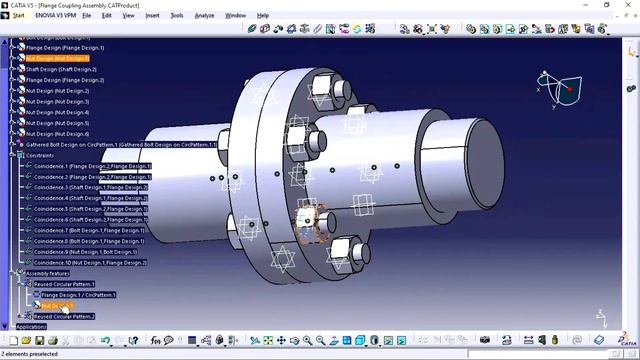Screen dimensions: 640x360
Task: Open the Formula f(x) tool
Action: tap(156, 340)
